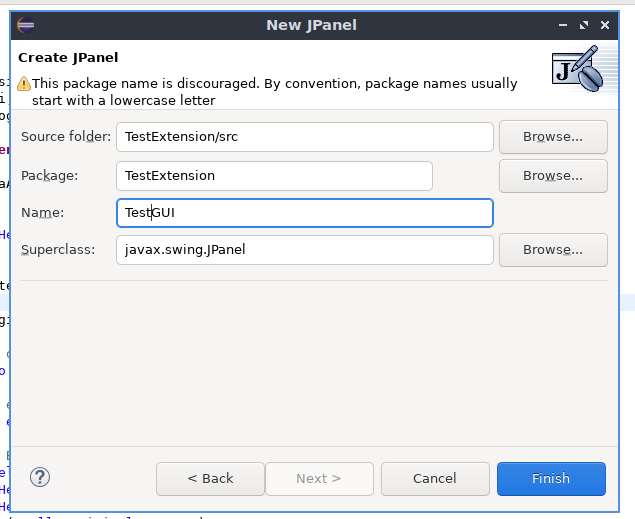Click the warning triangle icon
The height and width of the screenshot is (519, 635).
click(x=24, y=84)
